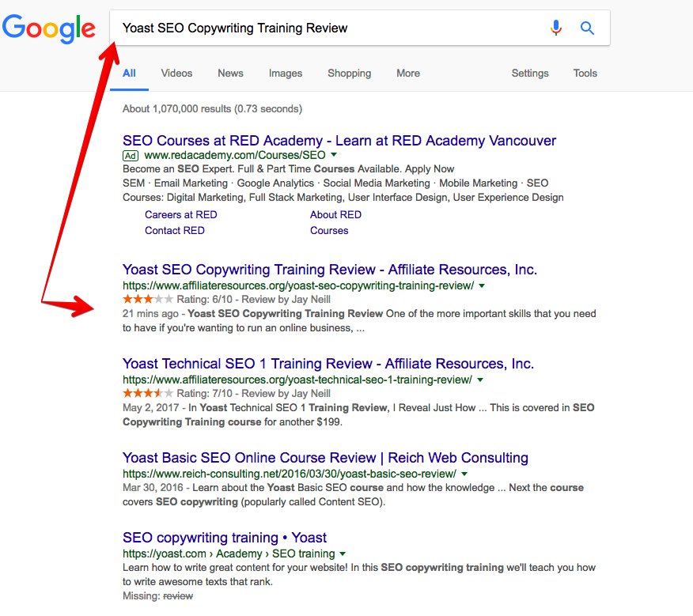The image size is (693, 616).
Task: Click the 'May 2, 2017' snippet date
Action: click(151, 408)
